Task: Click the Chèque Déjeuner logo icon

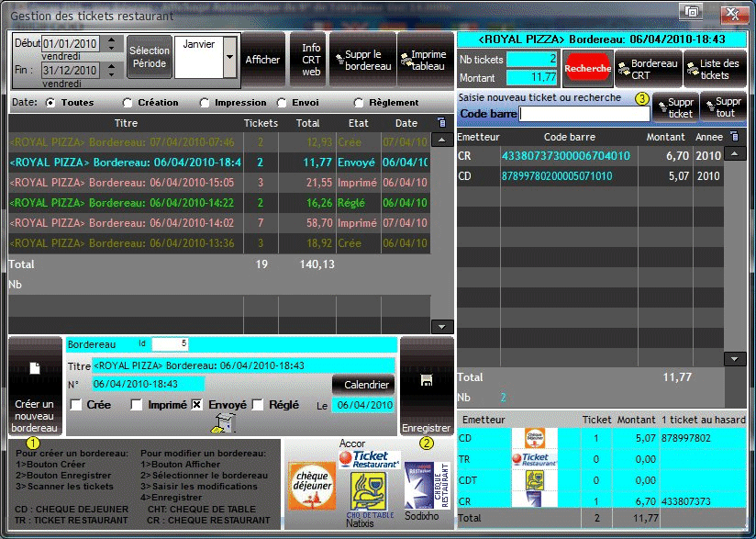Action: click(x=312, y=485)
